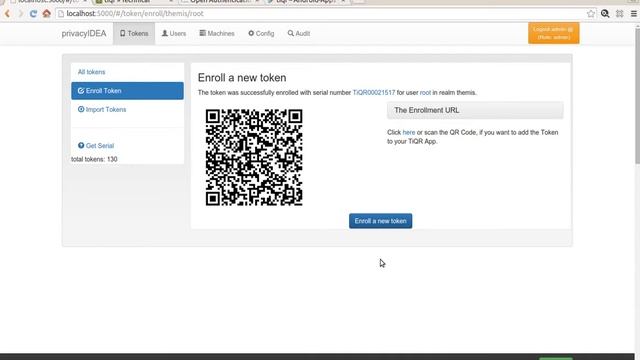The width and height of the screenshot is (640, 360).
Task: Click the magnifier extension icon in toolbar
Action: tap(605, 14)
